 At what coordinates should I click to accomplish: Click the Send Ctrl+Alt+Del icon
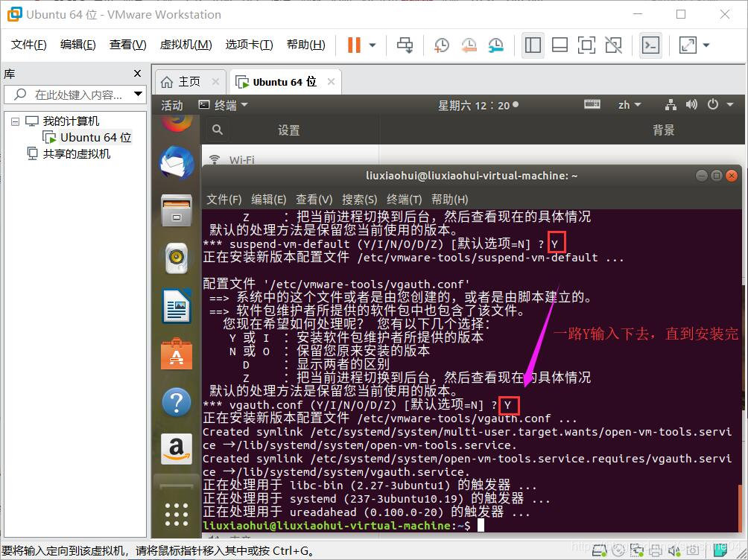tap(405, 45)
